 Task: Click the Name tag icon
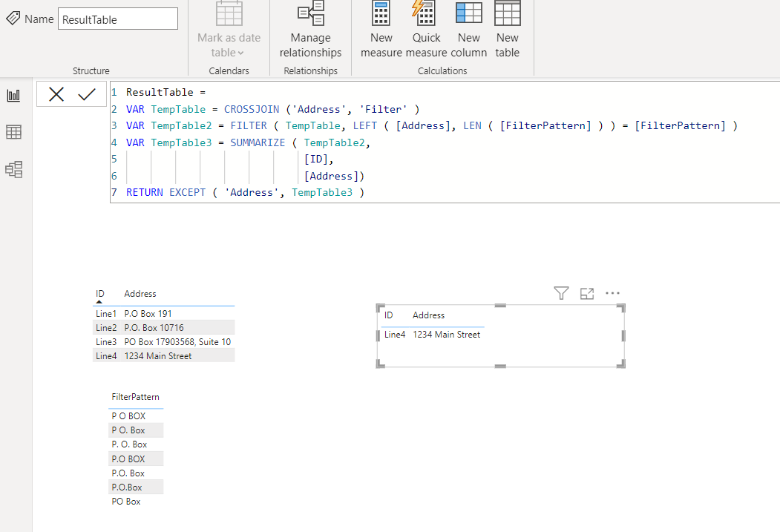[13, 19]
